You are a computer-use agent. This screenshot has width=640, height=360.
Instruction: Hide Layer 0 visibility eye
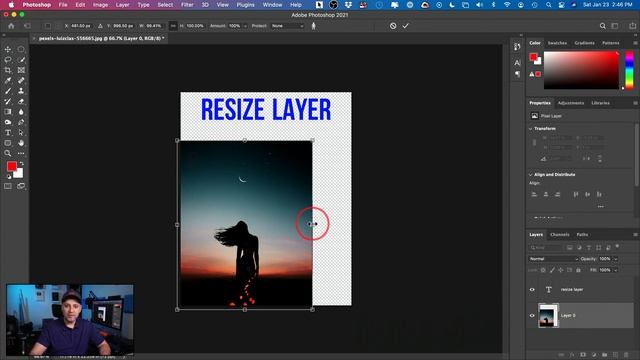pos(532,315)
